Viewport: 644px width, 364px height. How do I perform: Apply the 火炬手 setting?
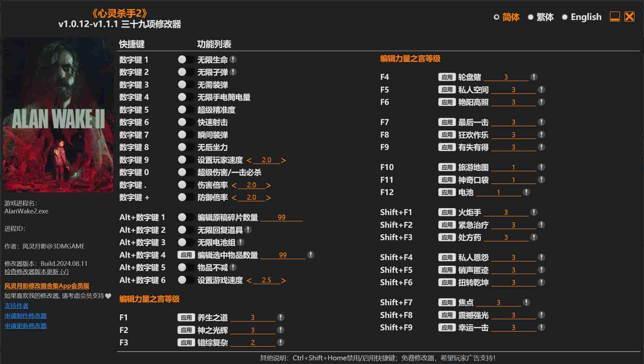point(447,212)
